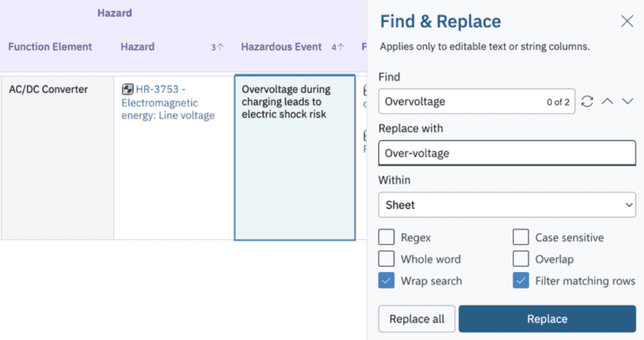Toggle the Case sensitive option

click(x=521, y=238)
